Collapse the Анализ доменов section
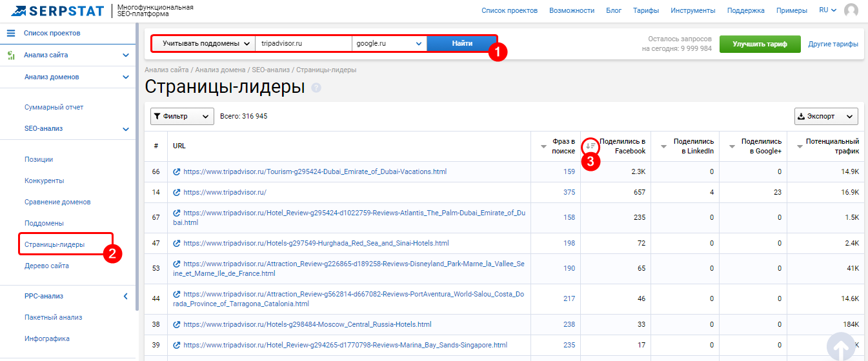This screenshot has width=868, height=361. point(126,77)
